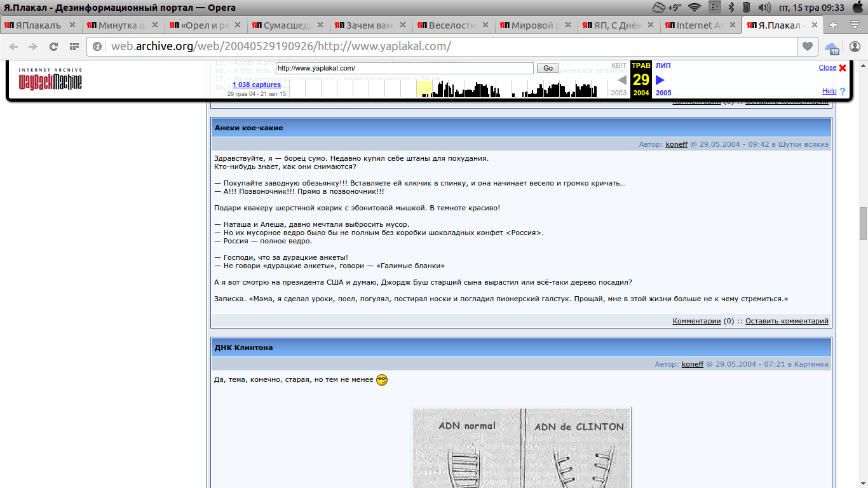Open the tab menu icon beside new tab
The height and width of the screenshot is (488, 868).
tap(855, 25)
